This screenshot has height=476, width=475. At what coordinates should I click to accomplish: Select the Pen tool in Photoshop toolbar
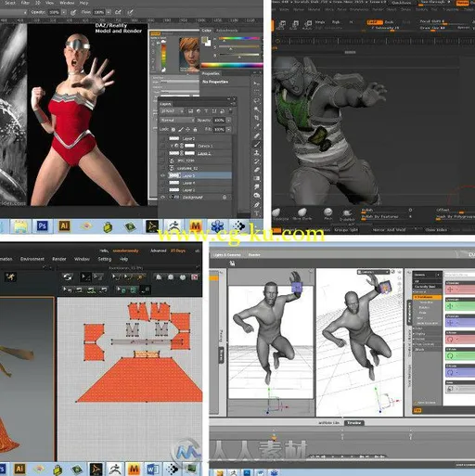click(257, 204)
